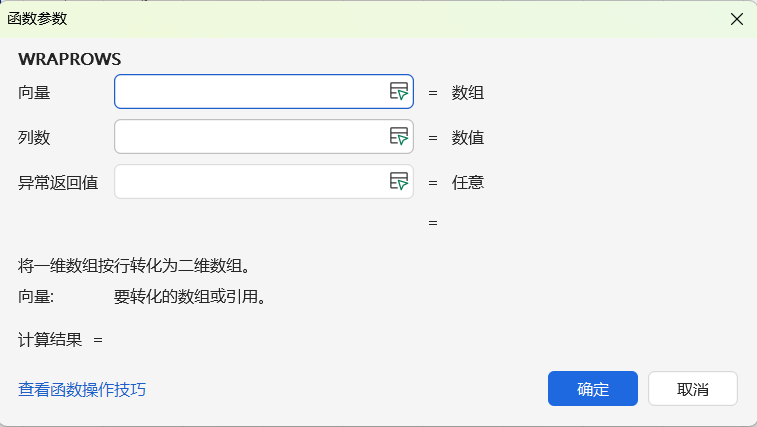The width and height of the screenshot is (757, 427).
Task: Click the 计算结果 label
Action: tap(50, 340)
